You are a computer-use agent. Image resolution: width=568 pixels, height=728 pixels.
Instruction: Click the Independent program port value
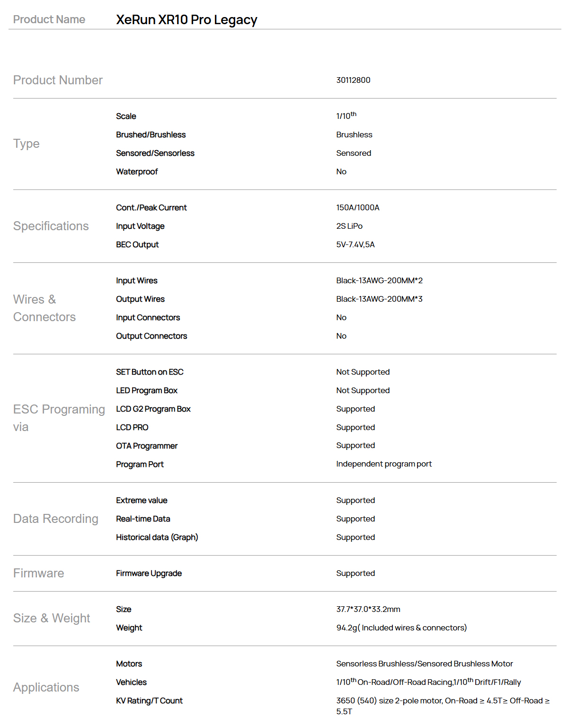(x=384, y=464)
